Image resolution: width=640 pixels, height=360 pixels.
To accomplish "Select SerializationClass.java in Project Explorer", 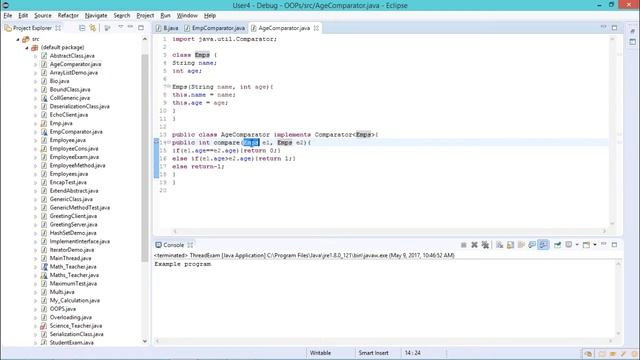I will click(76, 334).
